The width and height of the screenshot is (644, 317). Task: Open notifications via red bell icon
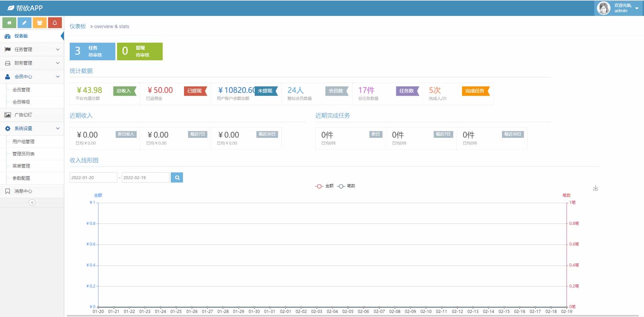click(x=55, y=23)
